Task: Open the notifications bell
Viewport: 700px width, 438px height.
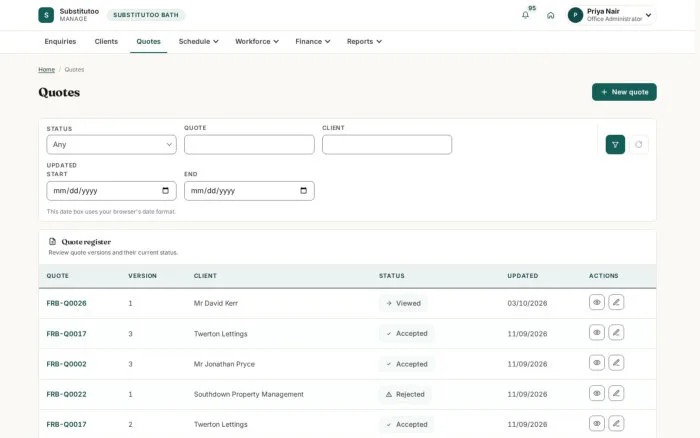Action: (525, 15)
